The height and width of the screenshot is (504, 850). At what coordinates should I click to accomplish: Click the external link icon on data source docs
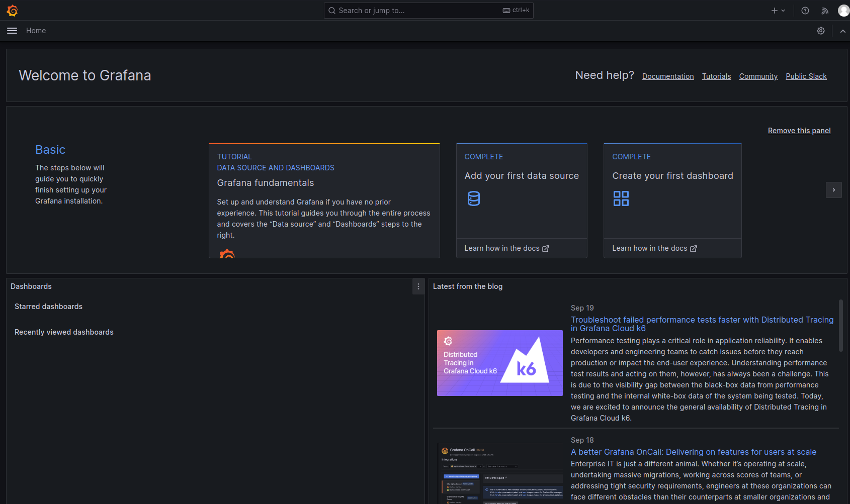pos(546,249)
